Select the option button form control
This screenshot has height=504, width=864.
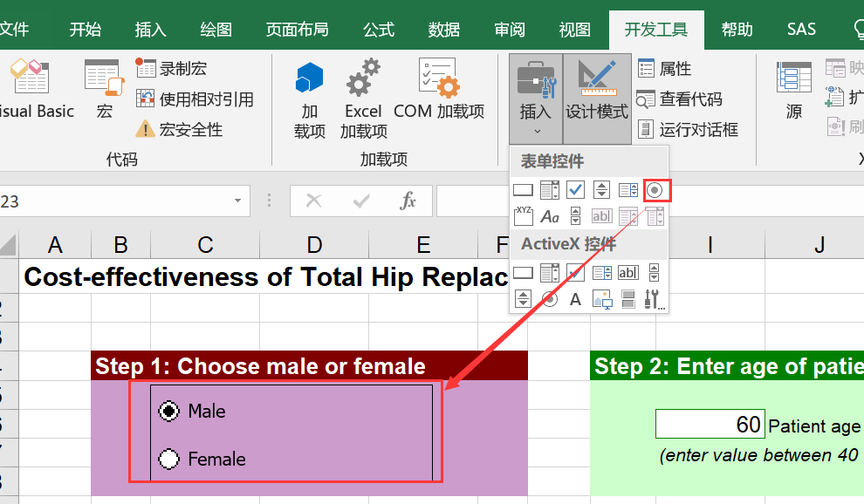[655, 189]
